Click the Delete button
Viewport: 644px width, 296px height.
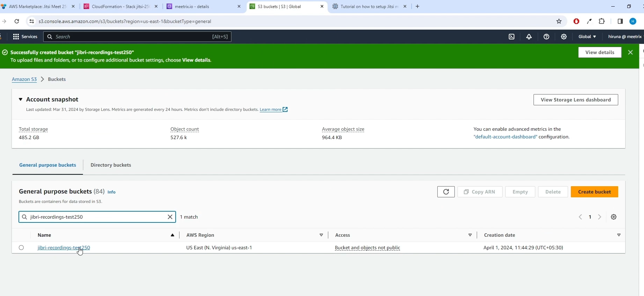coord(553,192)
